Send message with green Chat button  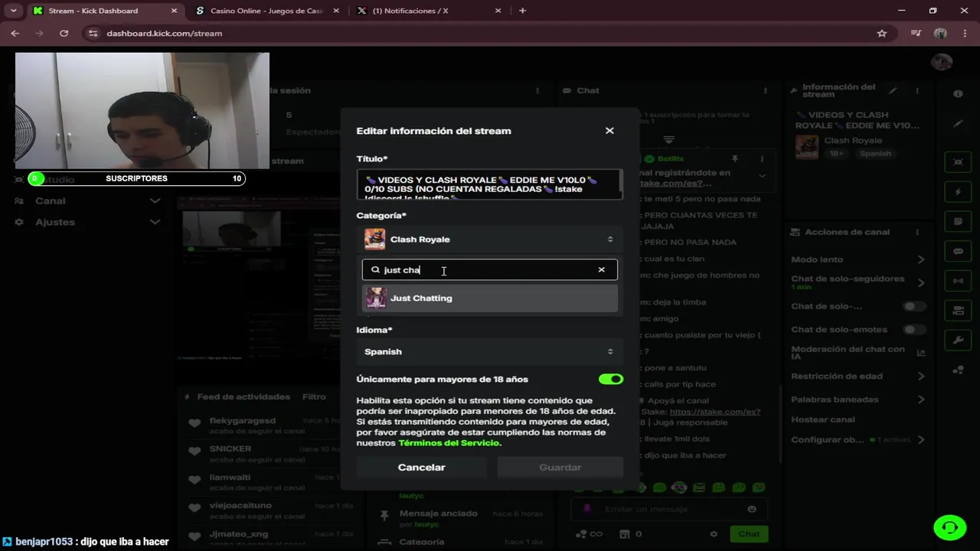[x=748, y=534]
